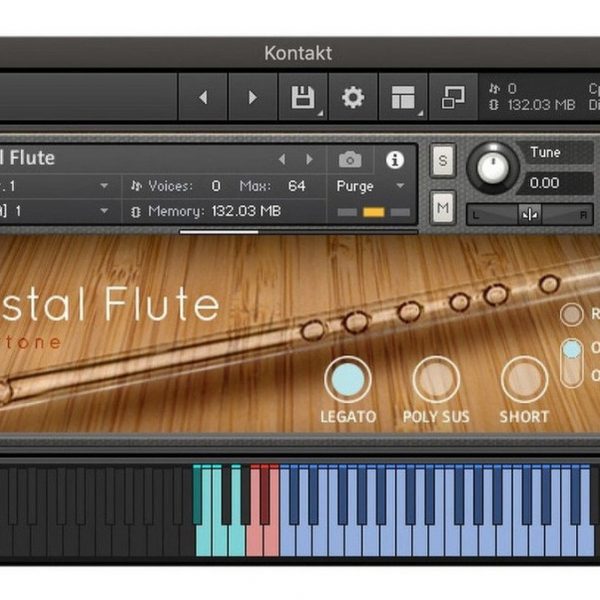Viewport: 600px width, 600px height.
Task: Open the workspace layout menu icon
Action: (403, 97)
